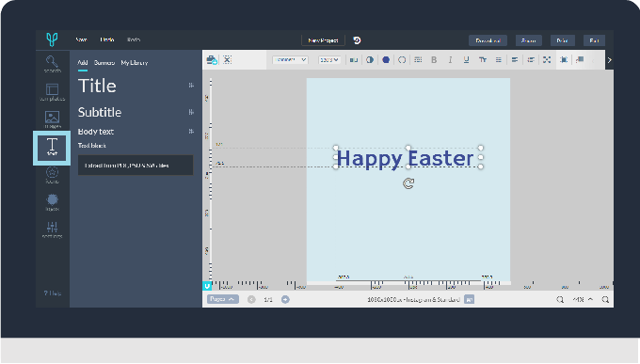Click the layer order icon in toolbar

pos(580,60)
